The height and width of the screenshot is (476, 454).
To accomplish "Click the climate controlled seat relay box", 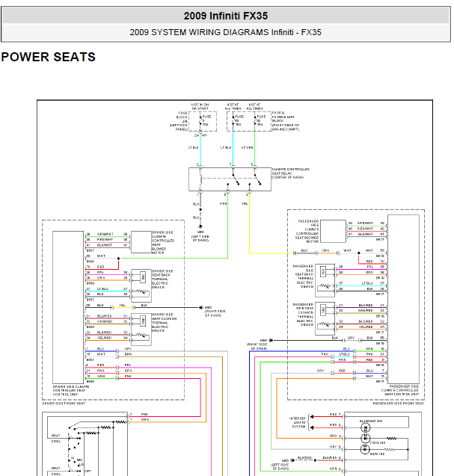I will click(230, 179).
